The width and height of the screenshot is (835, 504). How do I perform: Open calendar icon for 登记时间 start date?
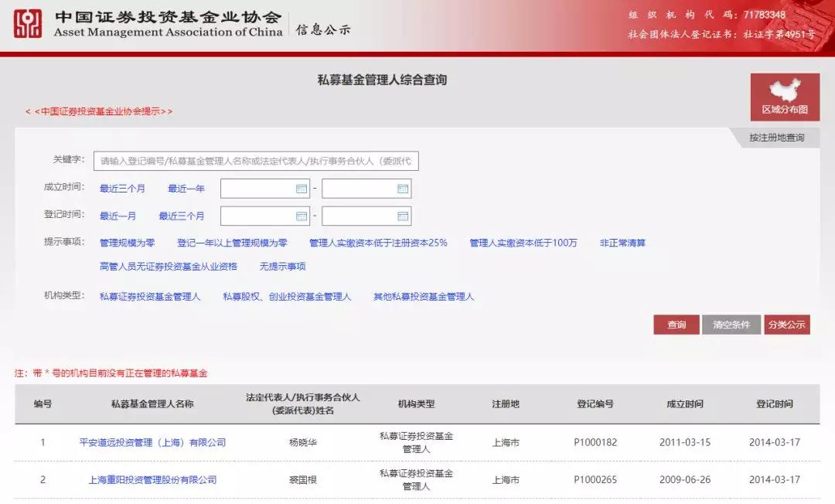click(x=302, y=216)
